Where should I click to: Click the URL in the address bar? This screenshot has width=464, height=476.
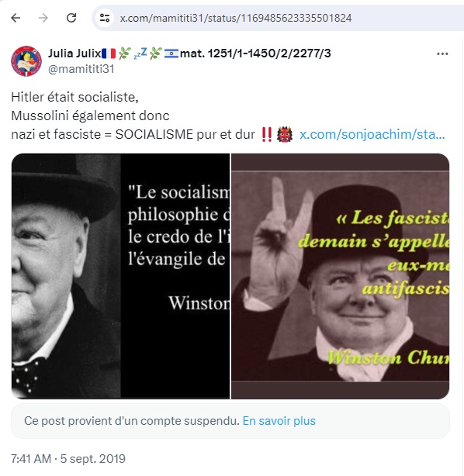[x=236, y=18]
